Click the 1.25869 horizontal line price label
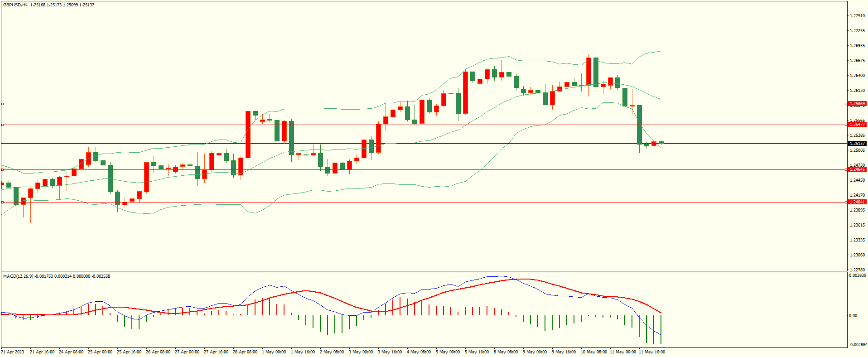The height and width of the screenshot is (357, 868). pyautogui.click(x=857, y=104)
